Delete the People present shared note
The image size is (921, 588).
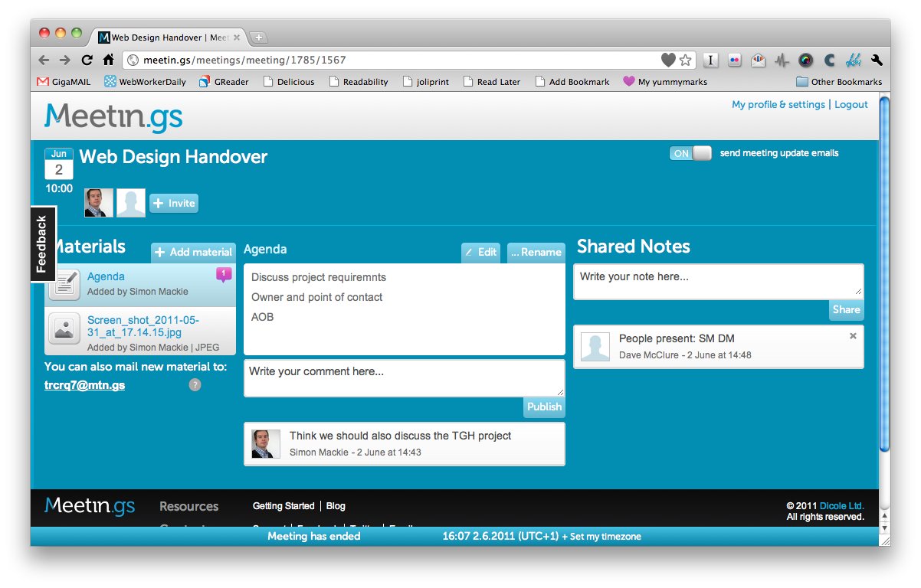pos(853,336)
